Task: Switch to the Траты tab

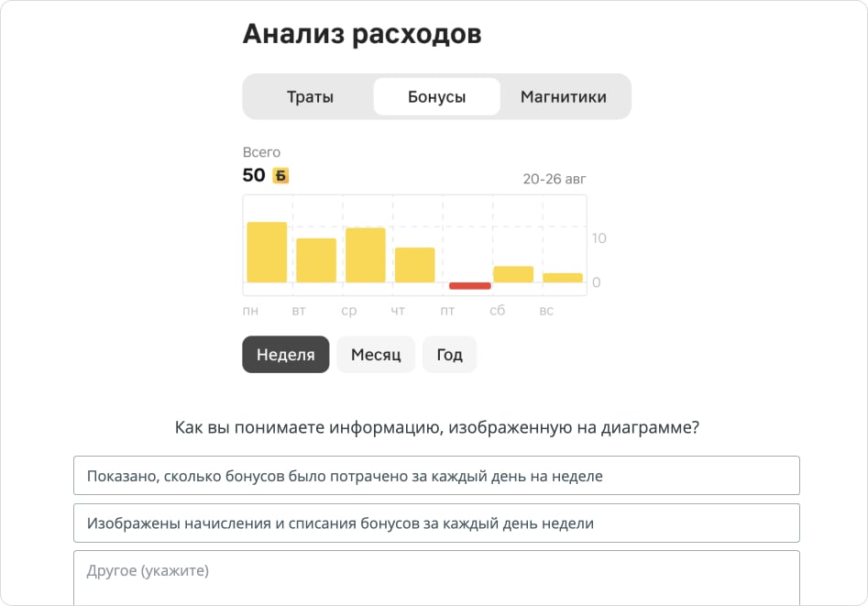Action: point(312,96)
